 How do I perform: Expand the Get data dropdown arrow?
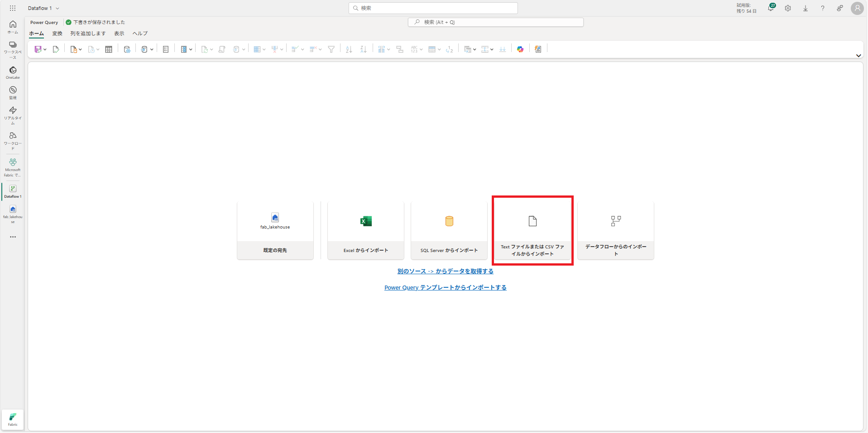(x=80, y=49)
